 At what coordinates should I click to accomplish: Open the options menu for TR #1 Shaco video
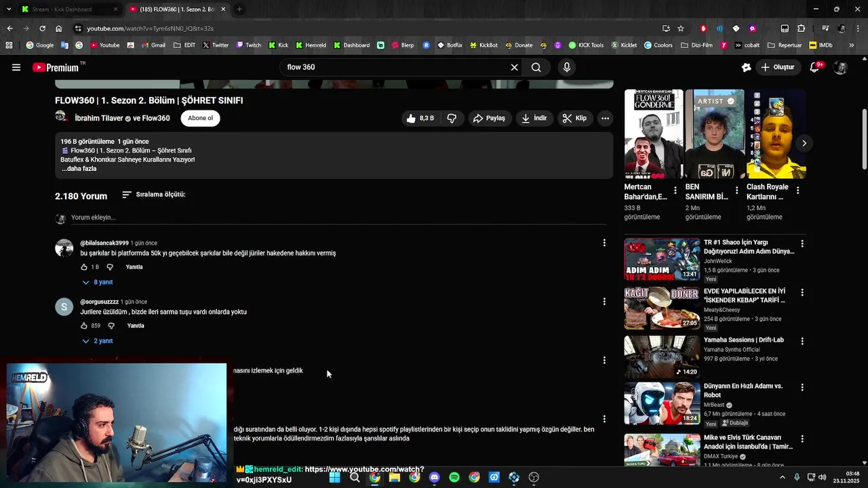pos(802,243)
